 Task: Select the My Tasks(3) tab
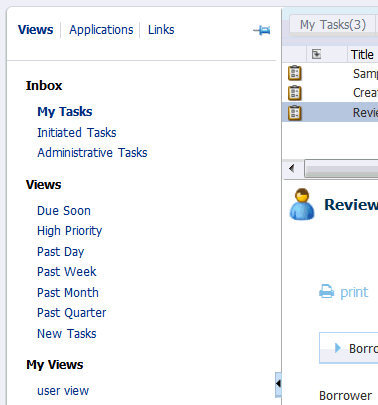333,25
